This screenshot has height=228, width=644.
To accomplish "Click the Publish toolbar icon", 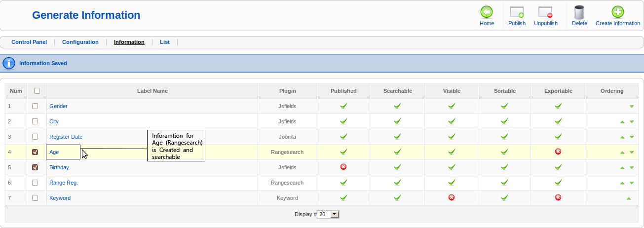I will pos(517,12).
